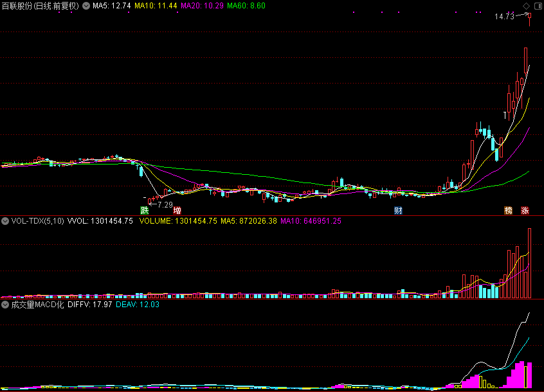
Task: Open the 成交量MACD化 indicator dropdown
Action: point(5,305)
